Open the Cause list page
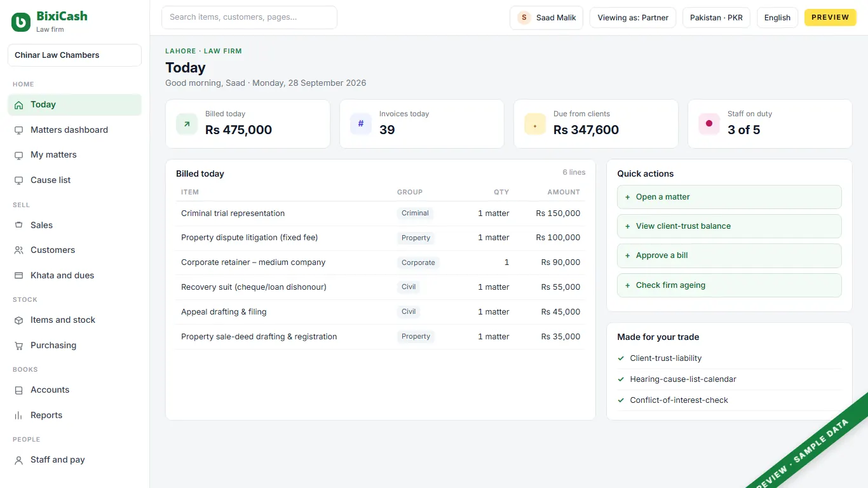 74,180
